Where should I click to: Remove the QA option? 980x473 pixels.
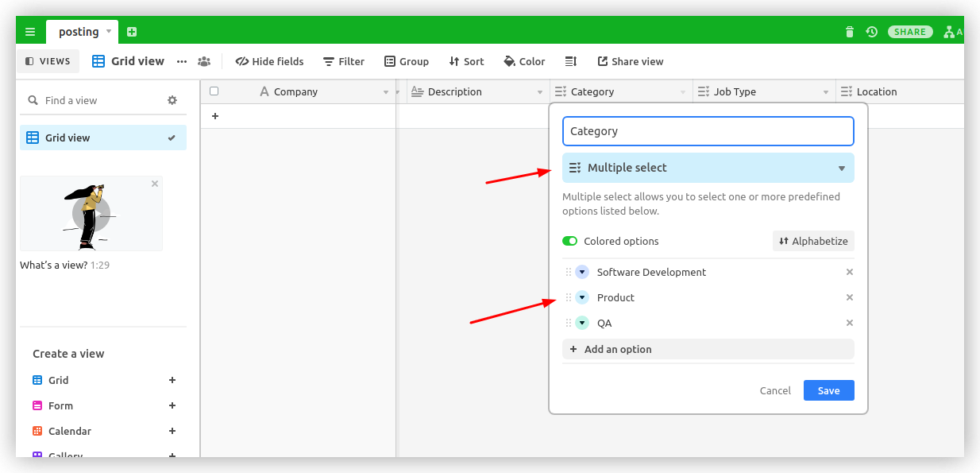click(849, 323)
